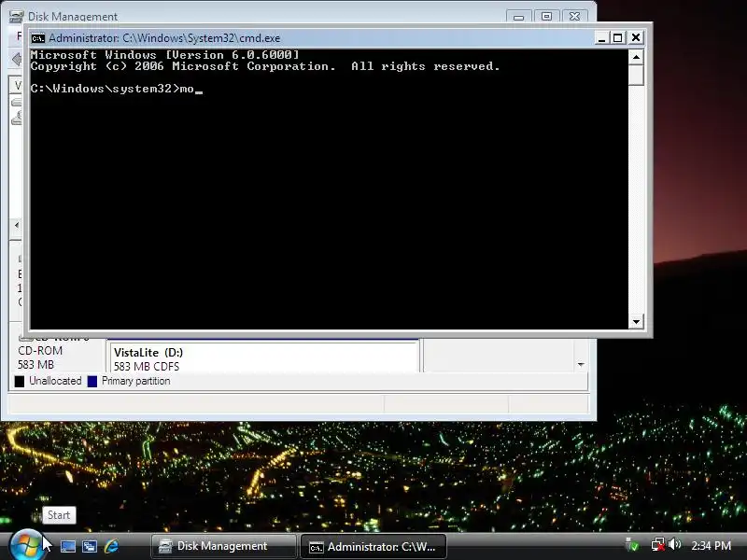Click the 2:34 PM taskbar clock
747x560 pixels.
(711, 546)
